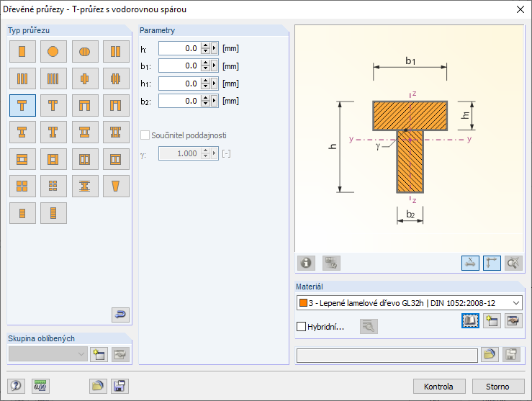This screenshot has height=401, width=532.
Task: Click the b1 value input field
Action: [180, 66]
